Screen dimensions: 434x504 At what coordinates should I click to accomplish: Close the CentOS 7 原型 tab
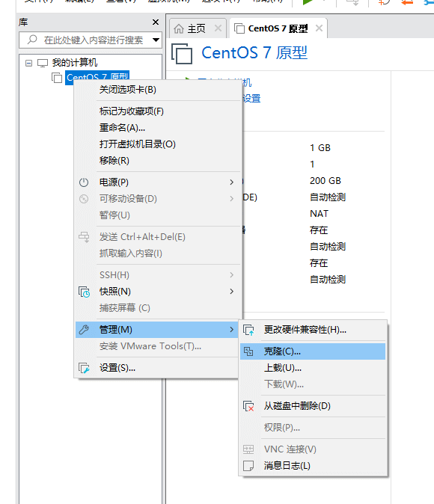tap(320, 28)
